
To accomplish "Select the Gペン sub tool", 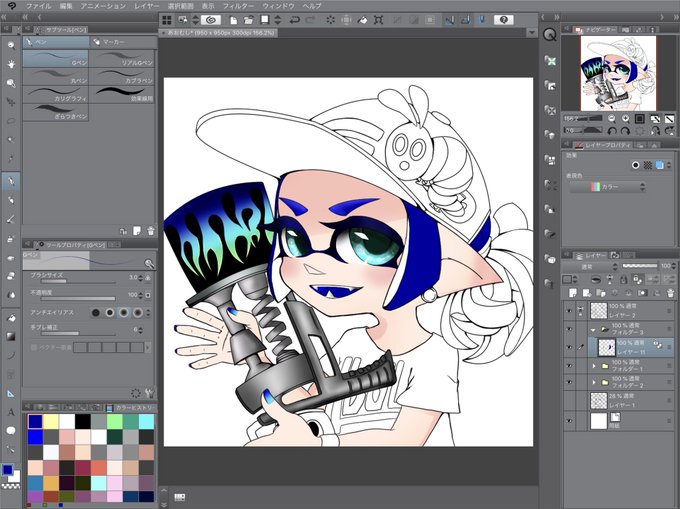I will click(56, 59).
